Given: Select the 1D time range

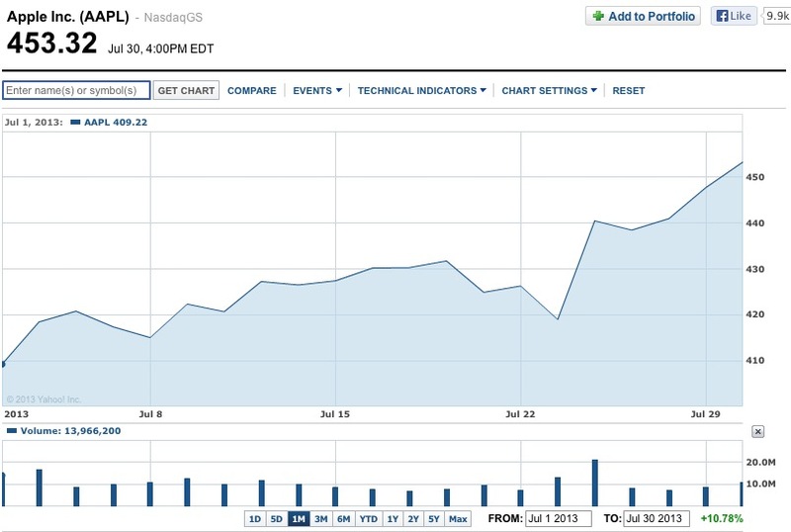Looking at the screenshot, I should click(x=255, y=519).
